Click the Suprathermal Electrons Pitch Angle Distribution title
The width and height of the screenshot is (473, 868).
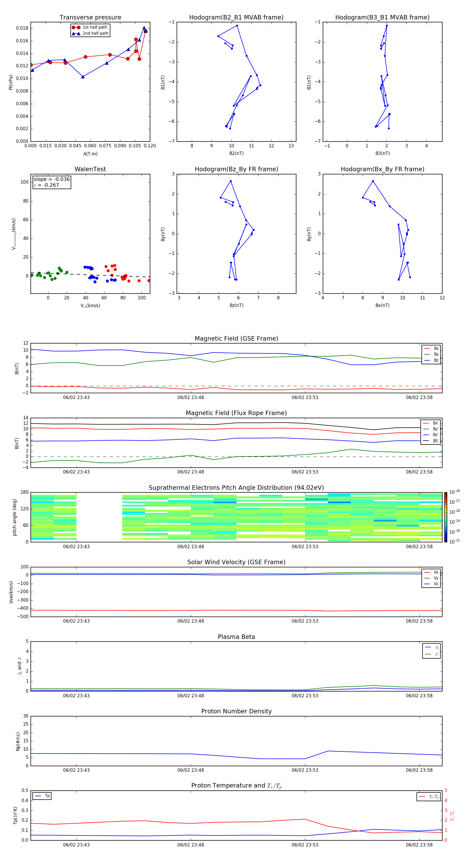[236, 488]
